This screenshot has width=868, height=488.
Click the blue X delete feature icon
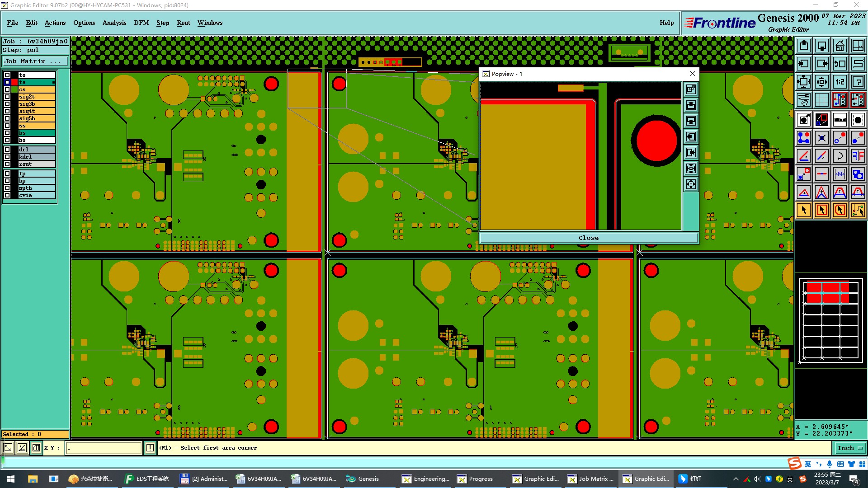821,138
